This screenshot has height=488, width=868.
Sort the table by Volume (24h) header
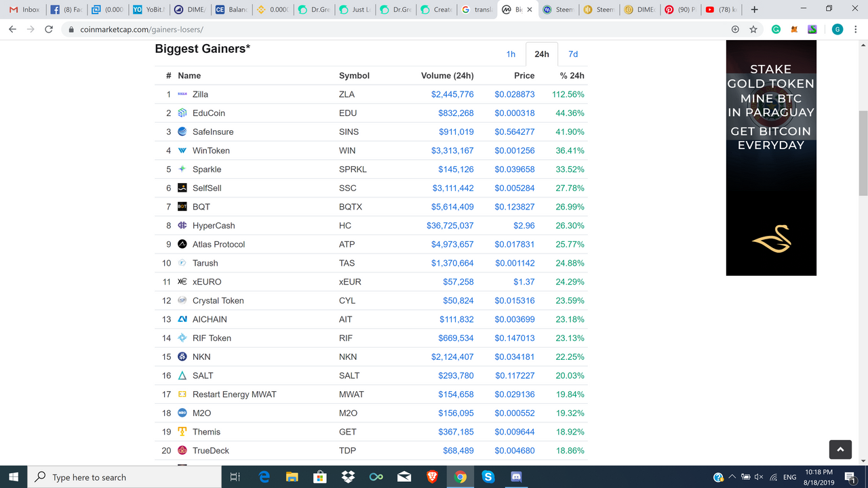448,76
